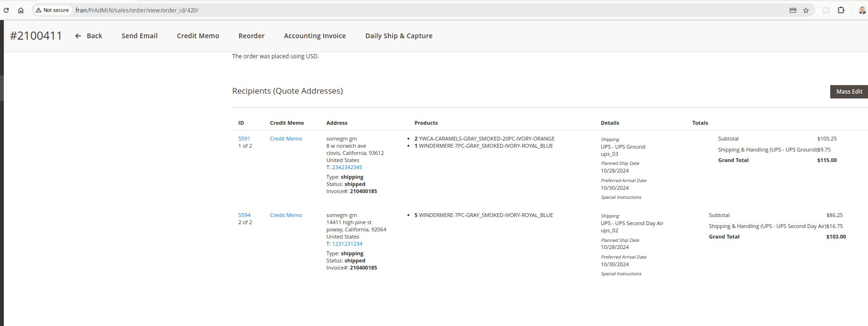Open the saved payment methods card icon
The height and width of the screenshot is (326, 868).
[x=792, y=10]
